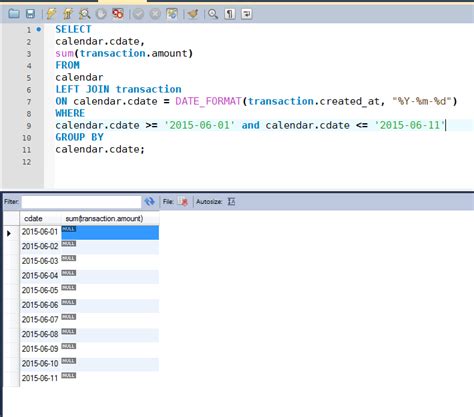The width and height of the screenshot is (474, 417).
Task: Click 'calendar.cdate;' on line 11
Action: pyautogui.click(x=100, y=149)
